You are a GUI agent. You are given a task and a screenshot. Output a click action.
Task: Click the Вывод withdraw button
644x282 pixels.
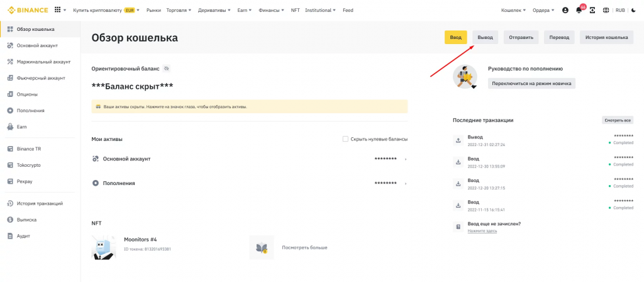pos(485,37)
